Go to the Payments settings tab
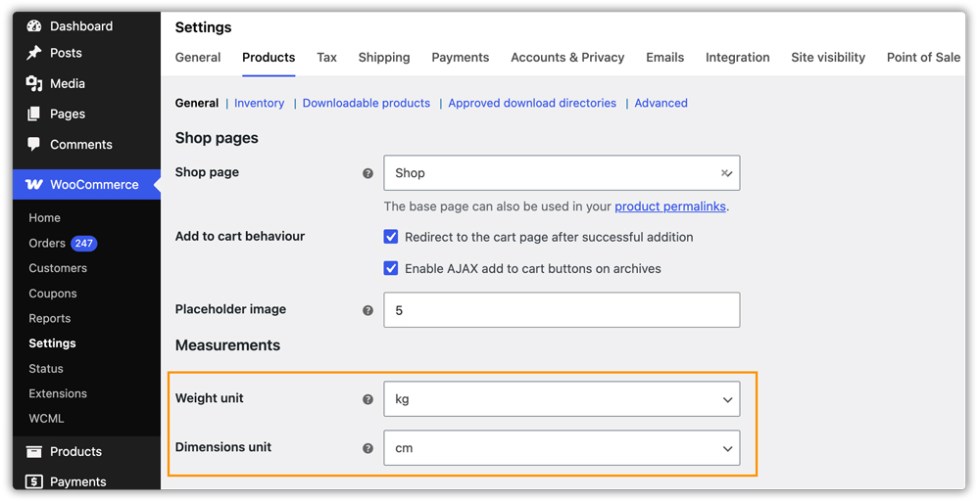 (460, 57)
